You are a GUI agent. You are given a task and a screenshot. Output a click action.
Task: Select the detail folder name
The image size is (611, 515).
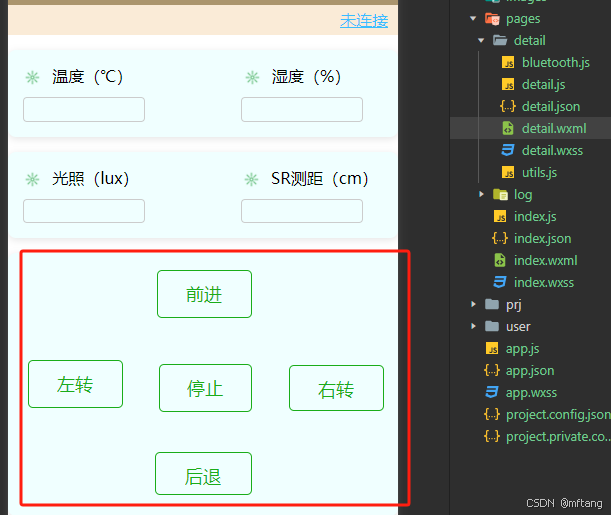530,41
